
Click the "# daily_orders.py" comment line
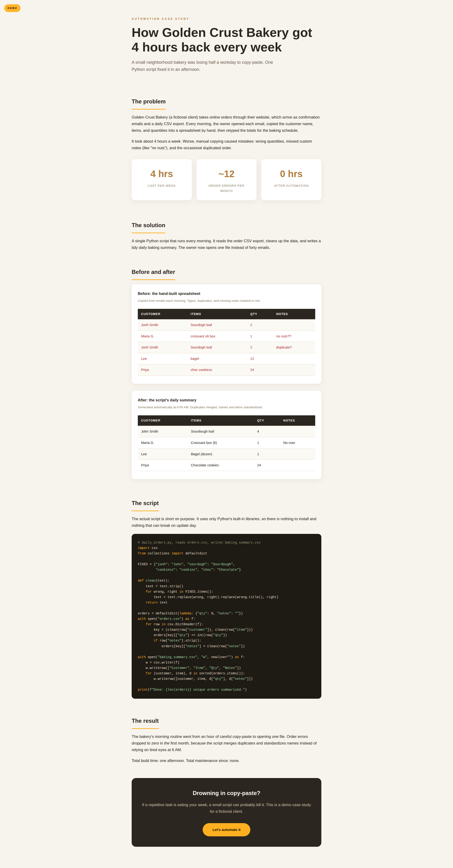tap(199, 543)
